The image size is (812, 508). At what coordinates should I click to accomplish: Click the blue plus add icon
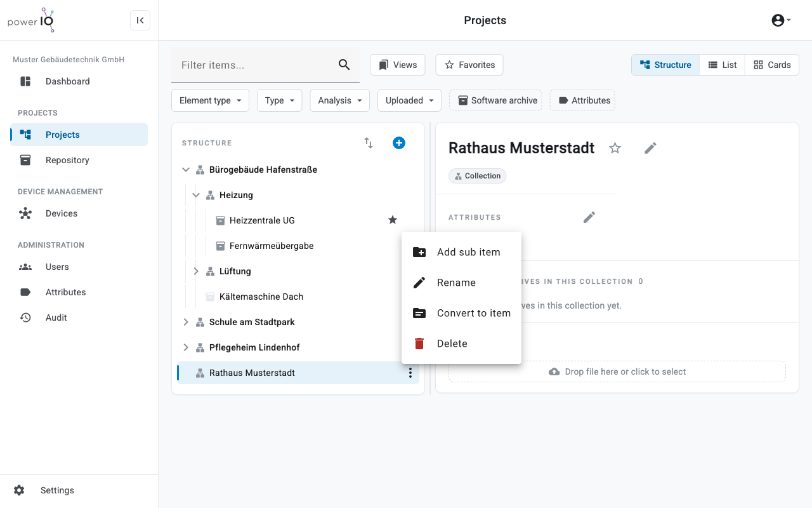[399, 143]
